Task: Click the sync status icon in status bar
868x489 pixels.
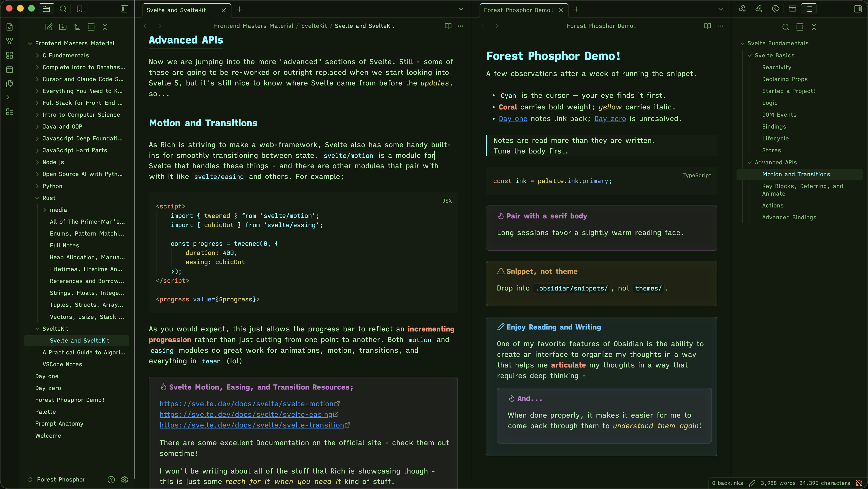Action: pos(859,483)
